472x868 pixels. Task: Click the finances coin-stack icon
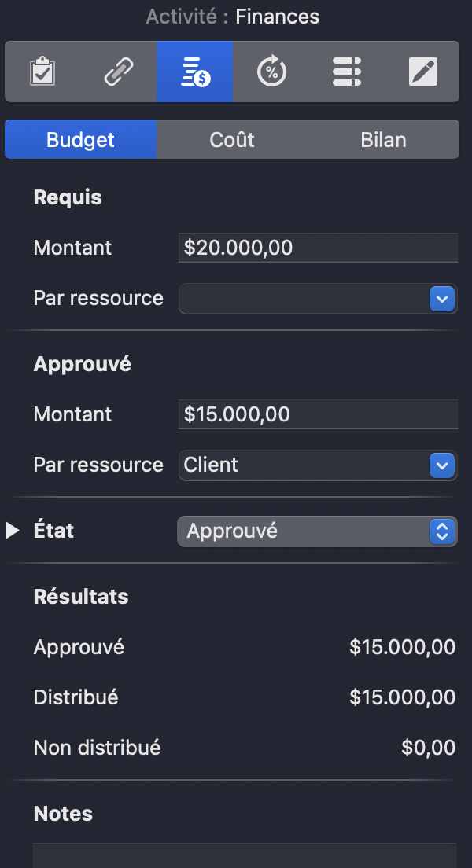click(194, 71)
